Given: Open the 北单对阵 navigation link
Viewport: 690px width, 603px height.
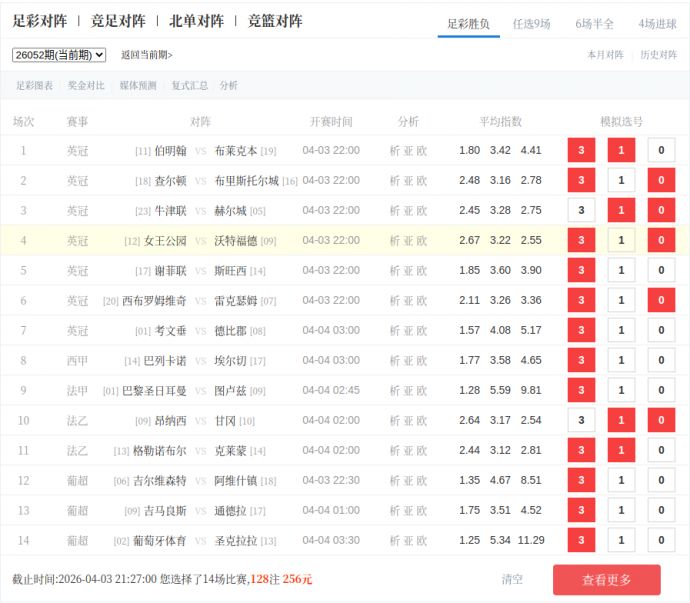Looking at the screenshot, I should (x=196, y=21).
